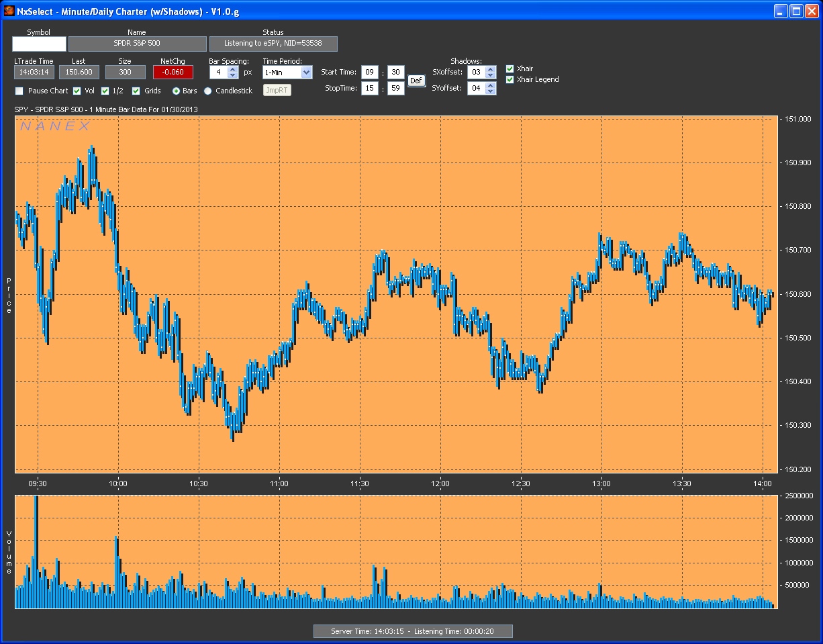Viewport: 823px width, 644px height.
Task: Click the 10:00 time axis label
Action: tap(118, 484)
